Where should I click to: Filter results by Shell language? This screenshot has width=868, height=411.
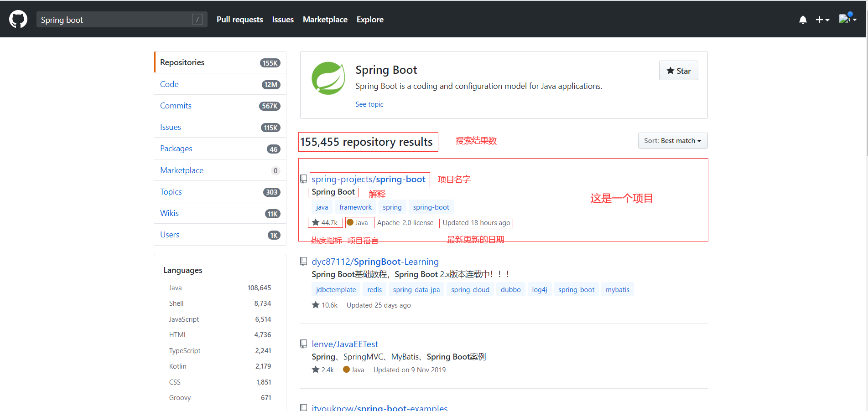(220, 303)
